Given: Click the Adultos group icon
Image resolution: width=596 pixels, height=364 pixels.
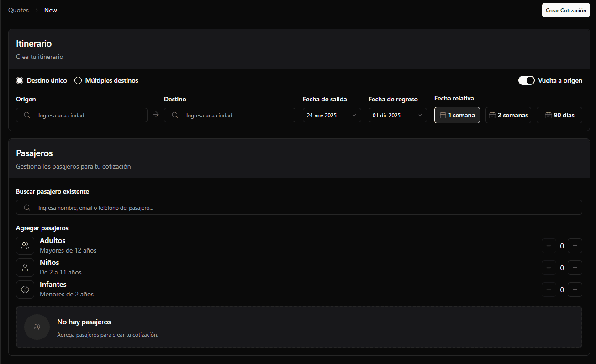Looking at the screenshot, I should click(x=25, y=246).
